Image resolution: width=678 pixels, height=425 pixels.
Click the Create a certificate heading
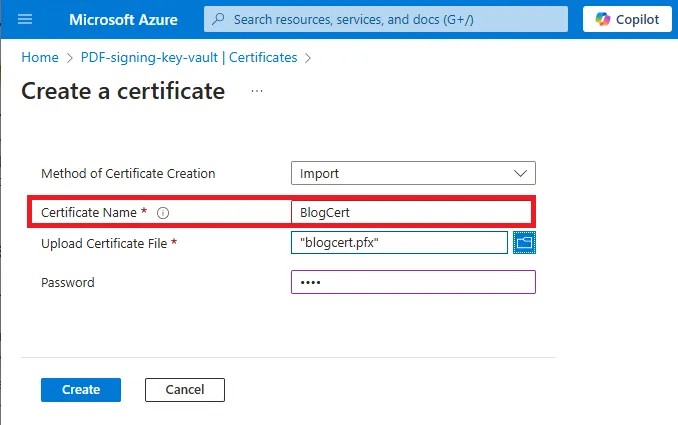pos(123,91)
